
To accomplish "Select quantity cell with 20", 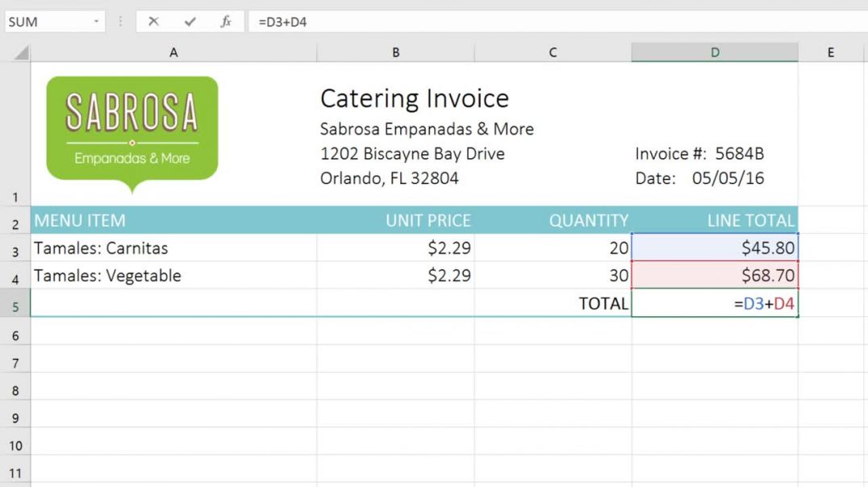I will point(553,248).
